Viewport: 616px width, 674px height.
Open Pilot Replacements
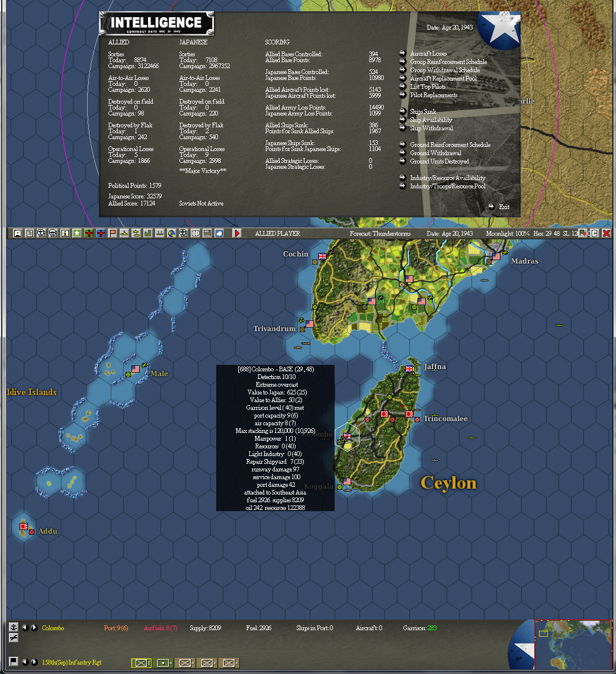(434, 95)
